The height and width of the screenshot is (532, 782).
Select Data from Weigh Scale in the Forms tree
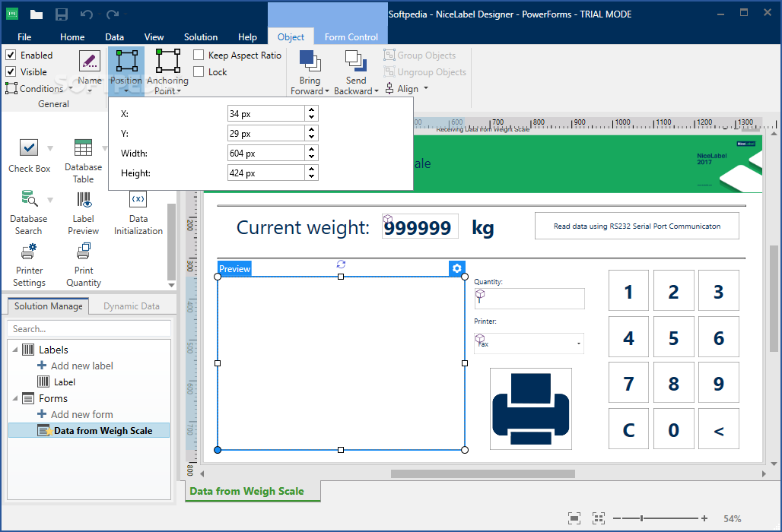point(89,430)
